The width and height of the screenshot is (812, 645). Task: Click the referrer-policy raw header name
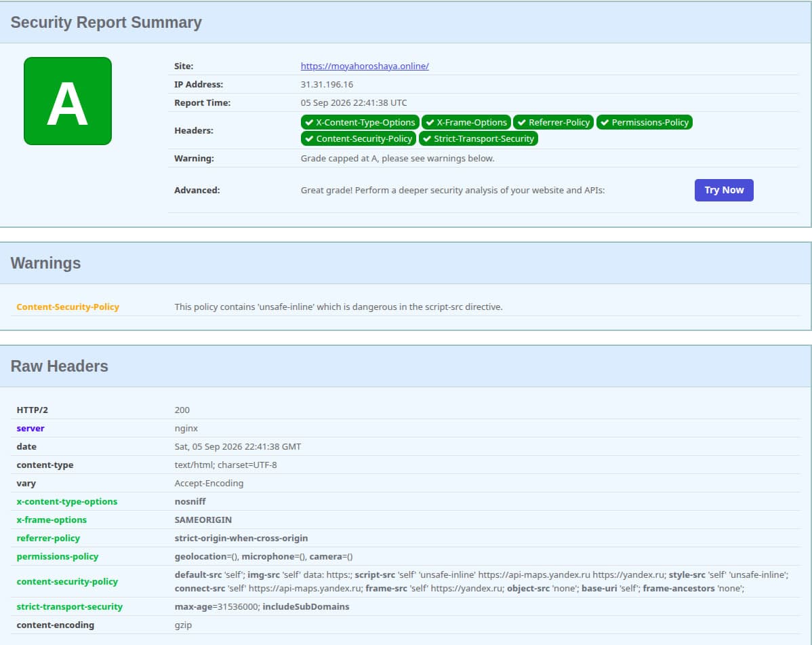tap(48, 539)
